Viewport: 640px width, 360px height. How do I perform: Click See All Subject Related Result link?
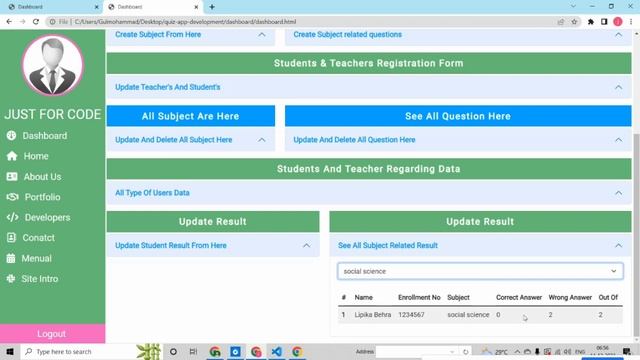[388, 245]
